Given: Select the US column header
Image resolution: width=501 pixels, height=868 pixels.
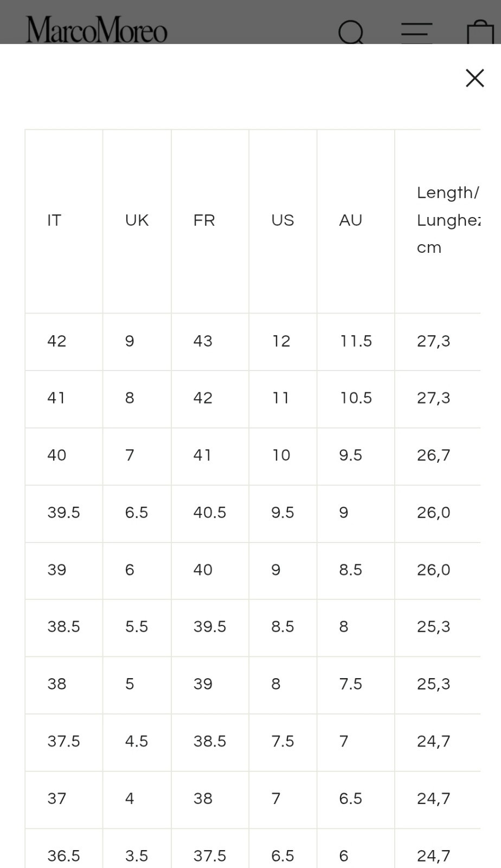Looking at the screenshot, I should tap(282, 220).
